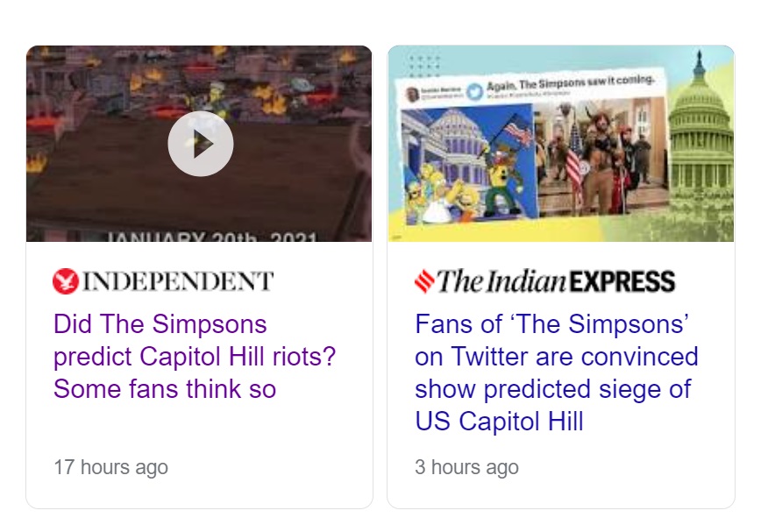
Task: Click the Indian Express red logo mark
Action: (424, 281)
